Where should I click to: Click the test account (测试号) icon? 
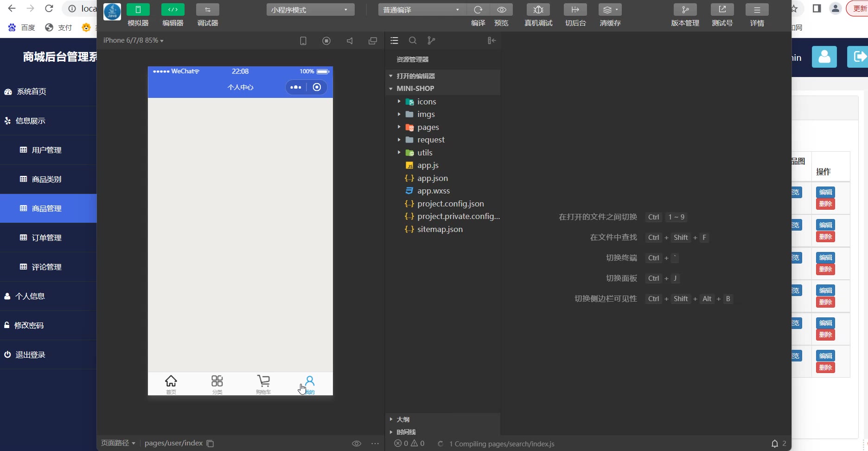(x=722, y=10)
